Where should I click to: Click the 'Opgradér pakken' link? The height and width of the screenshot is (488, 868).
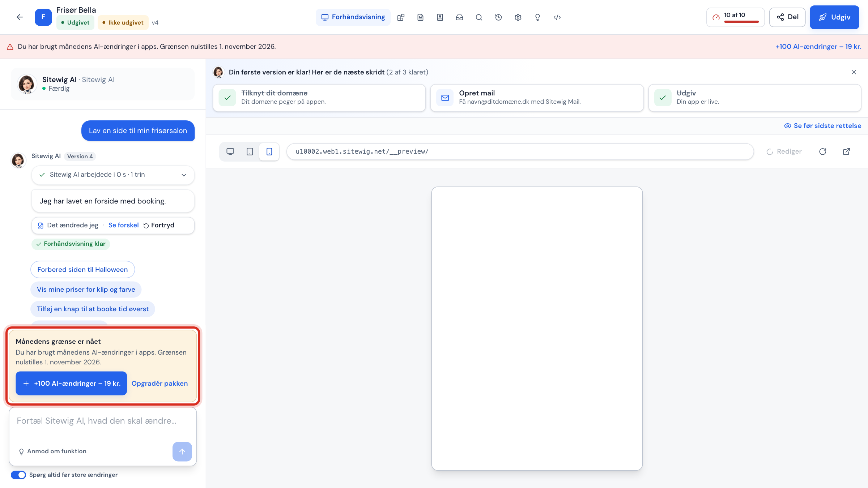point(159,383)
